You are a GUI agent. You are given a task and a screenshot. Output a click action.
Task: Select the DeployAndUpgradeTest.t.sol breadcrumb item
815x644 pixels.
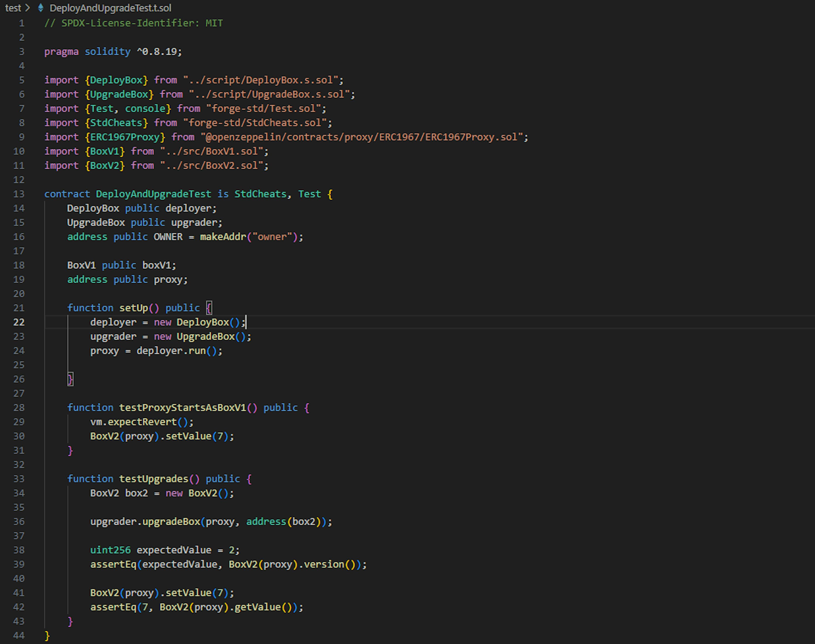(x=110, y=8)
